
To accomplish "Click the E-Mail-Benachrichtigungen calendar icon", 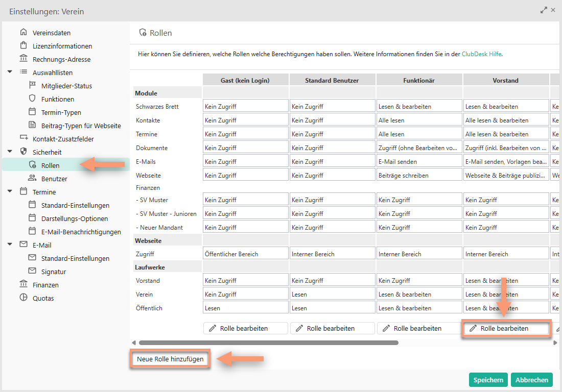I will point(32,231).
